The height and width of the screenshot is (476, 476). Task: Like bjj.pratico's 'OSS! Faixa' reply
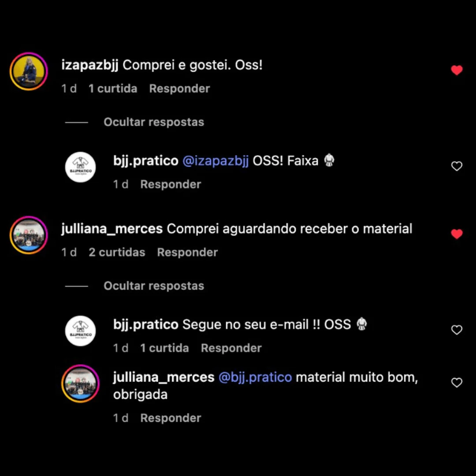[x=457, y=166]
